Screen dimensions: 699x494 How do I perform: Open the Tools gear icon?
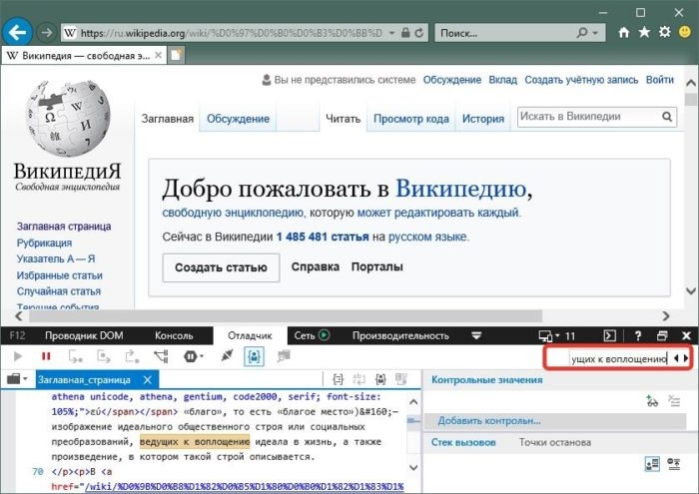tap(664, 32)
